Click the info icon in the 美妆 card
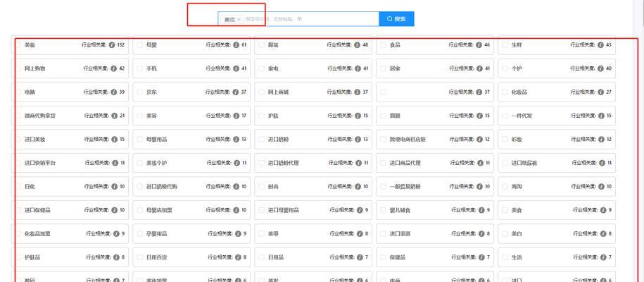 tap(112, 45)
